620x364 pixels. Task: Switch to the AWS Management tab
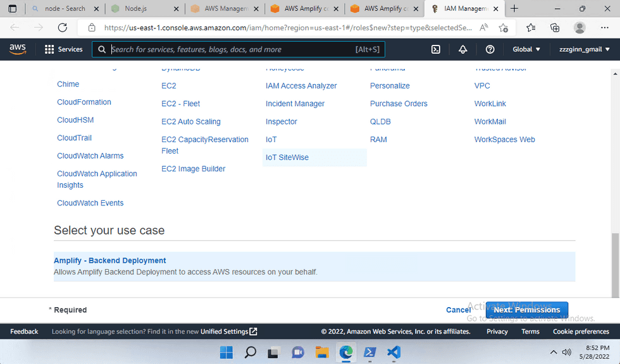pyautogui.click(x=225, y=8)
